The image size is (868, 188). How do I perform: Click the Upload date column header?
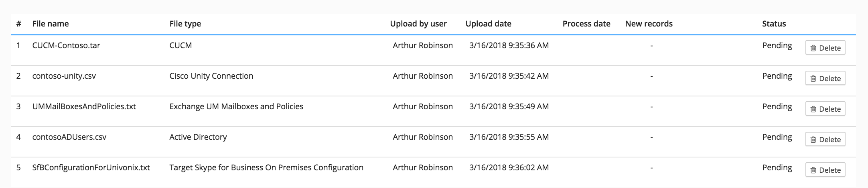(488, 24)
